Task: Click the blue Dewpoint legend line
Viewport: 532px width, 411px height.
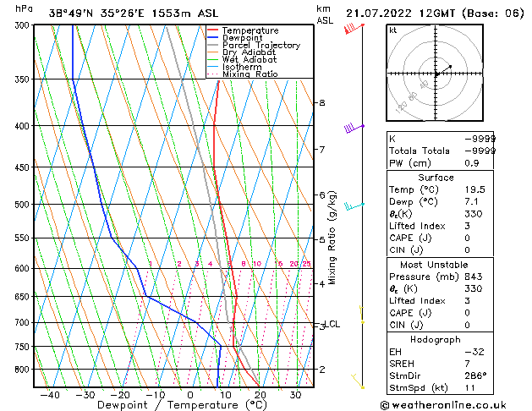Action: pos(213,38)
